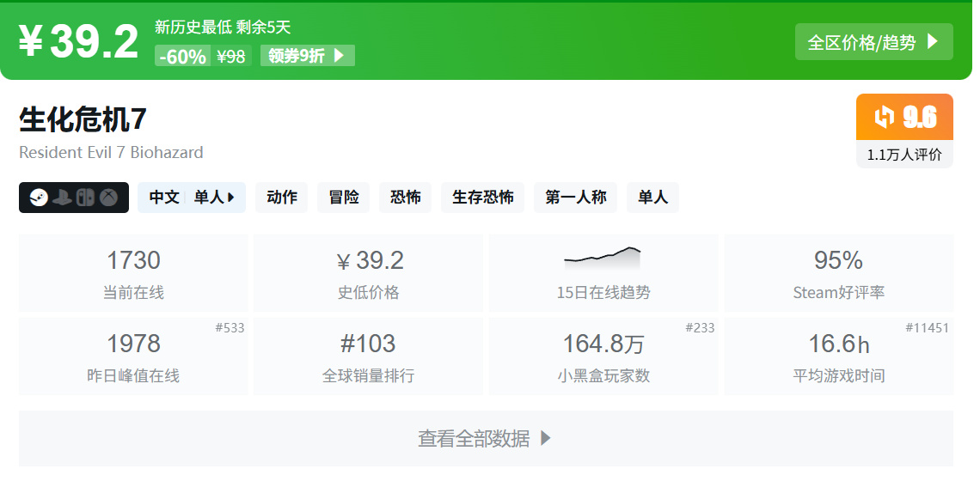Click the Resident Evil 7 Biohazard subtitle
This screenshot has height=481, width=980.
(111, 152)
